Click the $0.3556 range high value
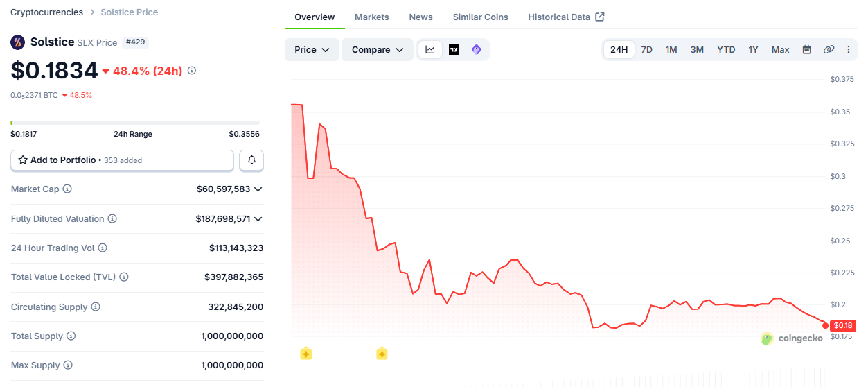 pyautogui.click(x=245, y=134)
